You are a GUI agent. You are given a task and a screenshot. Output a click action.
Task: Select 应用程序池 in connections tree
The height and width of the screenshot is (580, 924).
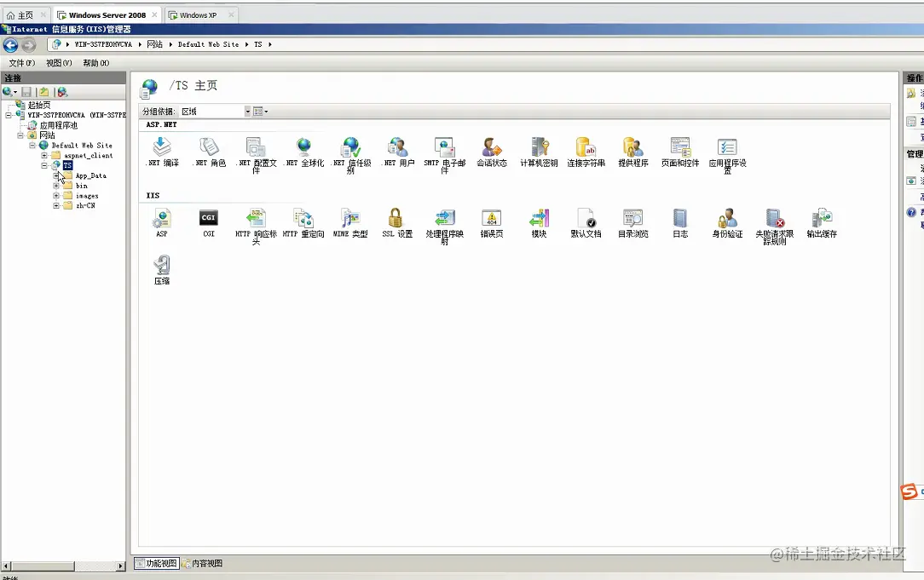click(58, 125)
